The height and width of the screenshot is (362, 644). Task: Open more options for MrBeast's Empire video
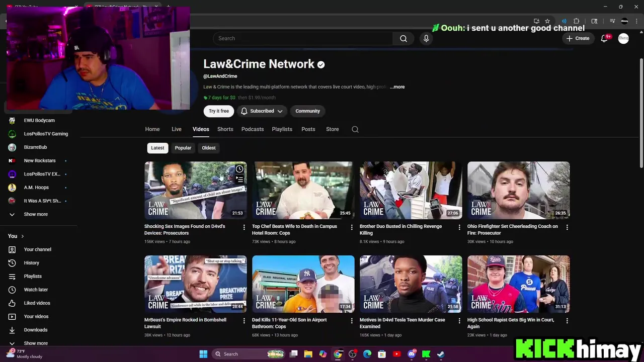244,321
